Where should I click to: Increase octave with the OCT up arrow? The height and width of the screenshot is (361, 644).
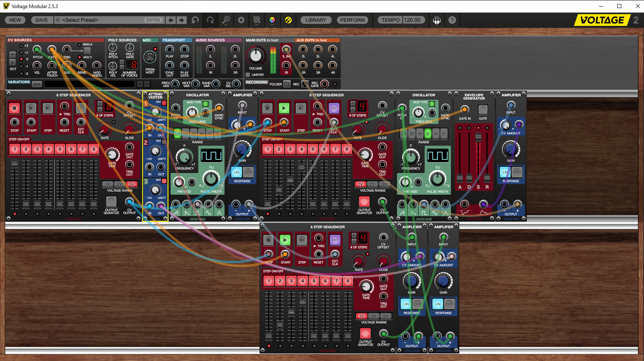coord(13,55)
